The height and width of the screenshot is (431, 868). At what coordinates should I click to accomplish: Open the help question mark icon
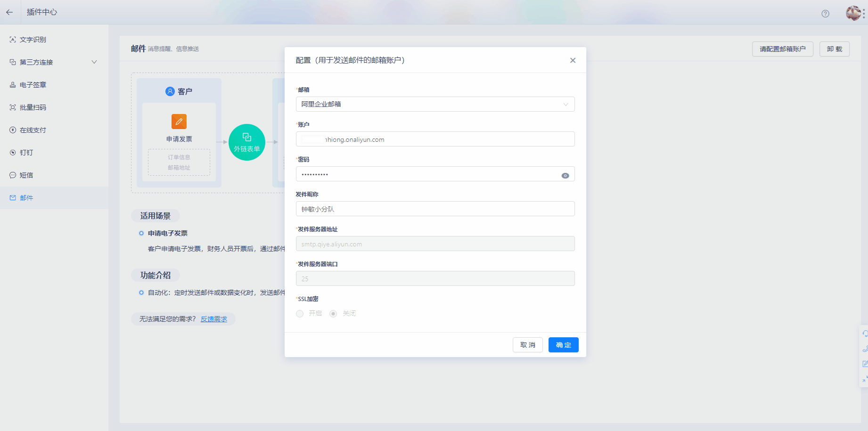click(825, 14)
